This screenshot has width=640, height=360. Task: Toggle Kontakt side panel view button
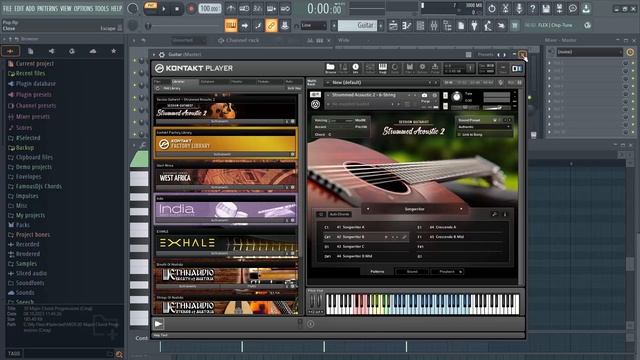517,68
